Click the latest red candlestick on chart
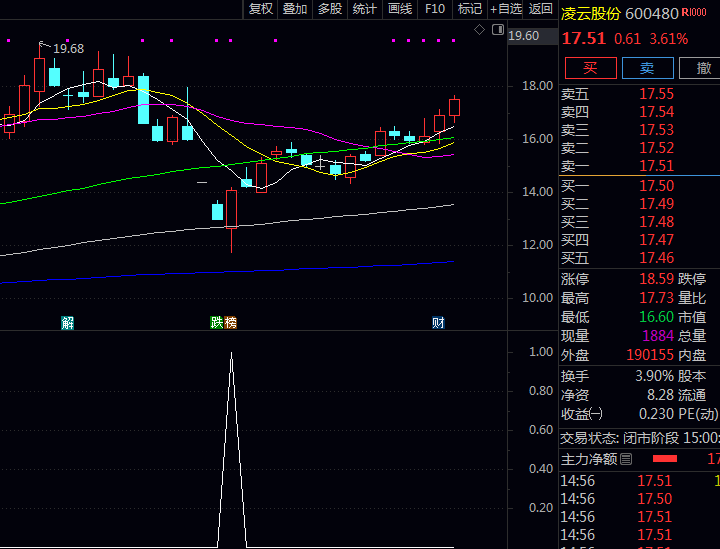This screenshot has height=549, width=720. coord(454,107)
